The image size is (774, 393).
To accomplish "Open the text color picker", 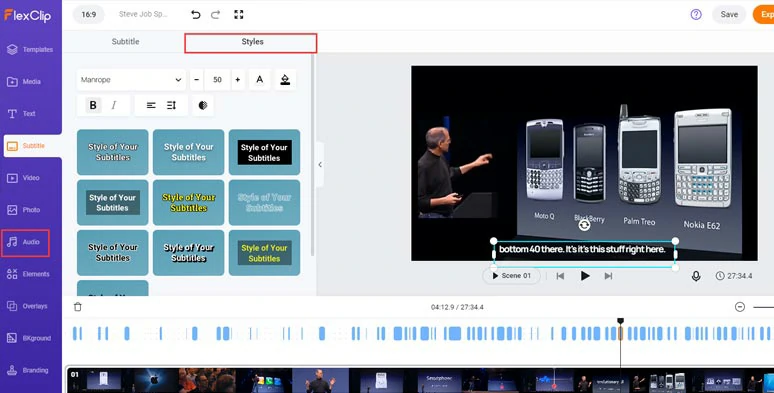I will click(260, 79).
